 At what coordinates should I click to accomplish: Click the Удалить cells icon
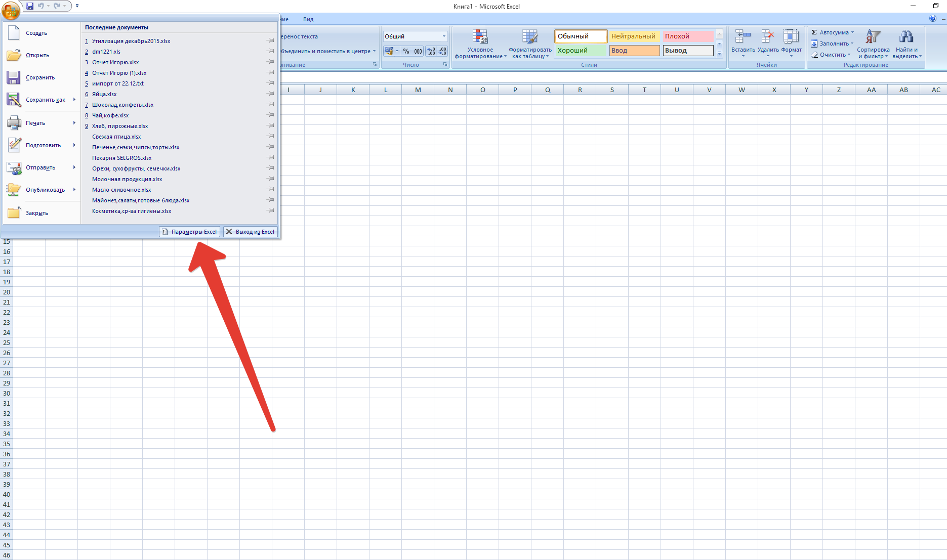point(768,36)
